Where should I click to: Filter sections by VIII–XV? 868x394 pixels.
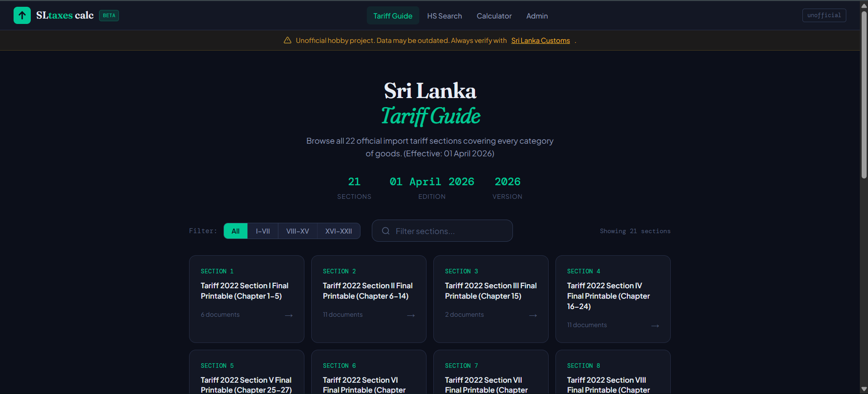(x=298, y=231)
